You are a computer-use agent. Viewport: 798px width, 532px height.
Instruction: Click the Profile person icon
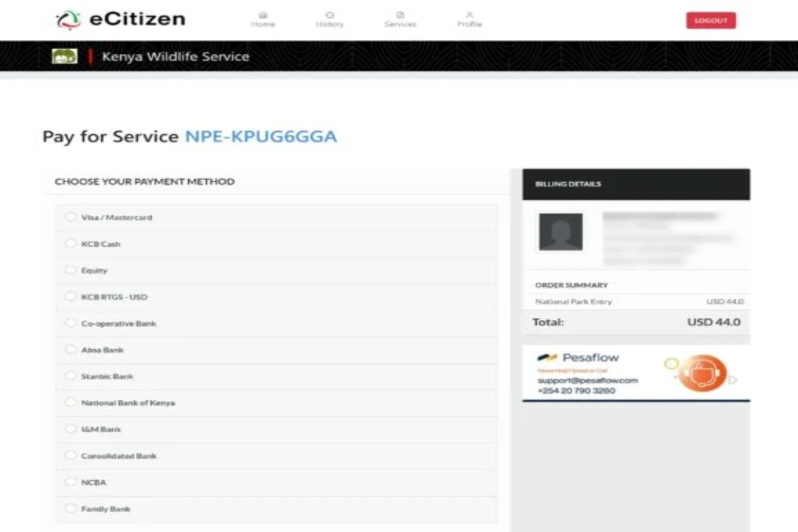[469, 14]
